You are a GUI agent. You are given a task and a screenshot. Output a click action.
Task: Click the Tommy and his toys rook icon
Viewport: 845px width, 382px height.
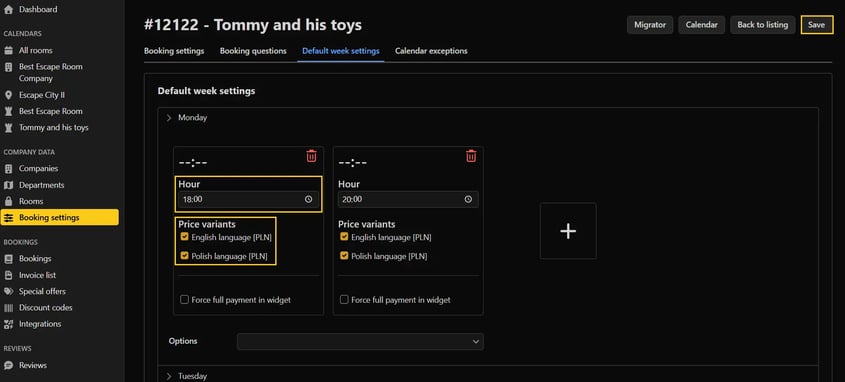(9, 128)
